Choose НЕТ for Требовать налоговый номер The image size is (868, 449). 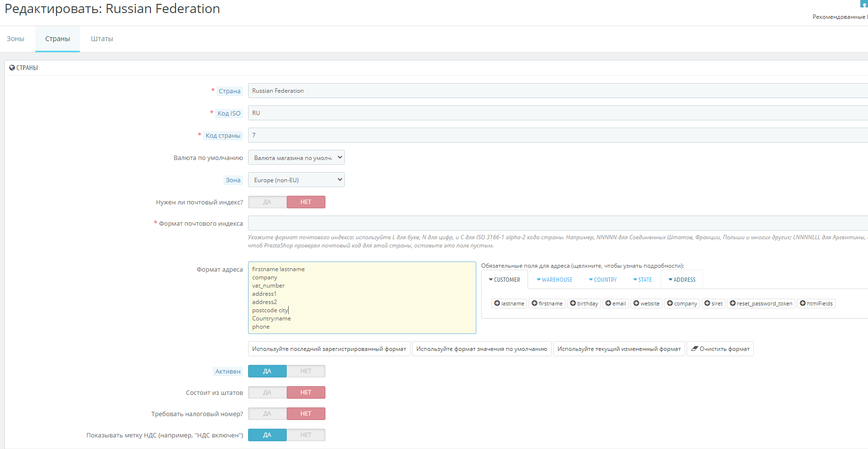pyautogui.click(x=306, y=414)
